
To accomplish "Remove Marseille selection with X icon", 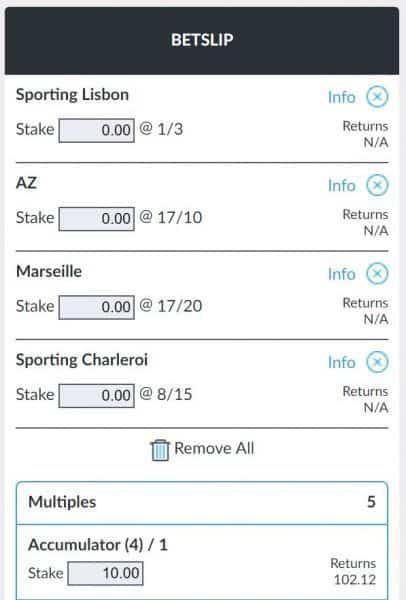I will (377, 274).
